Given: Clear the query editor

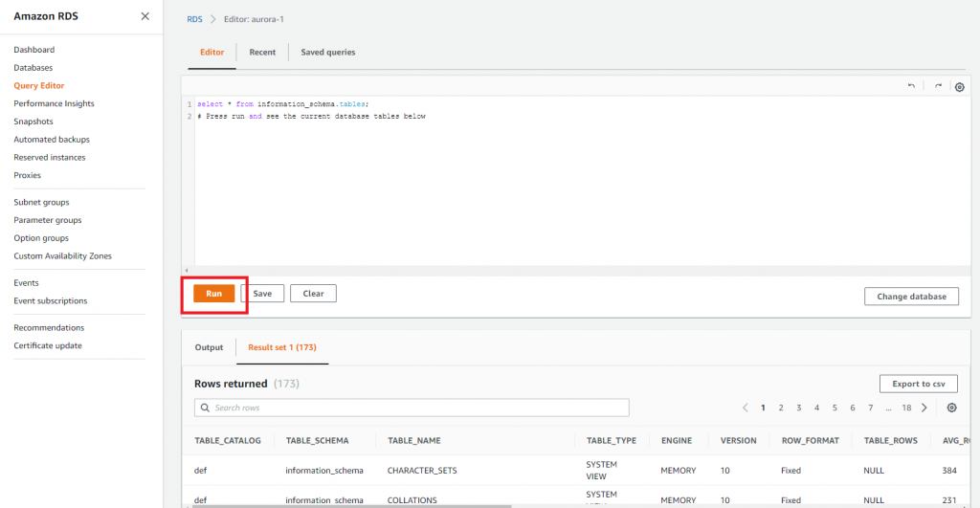Looking at the screenshot, I should [313, 294].
